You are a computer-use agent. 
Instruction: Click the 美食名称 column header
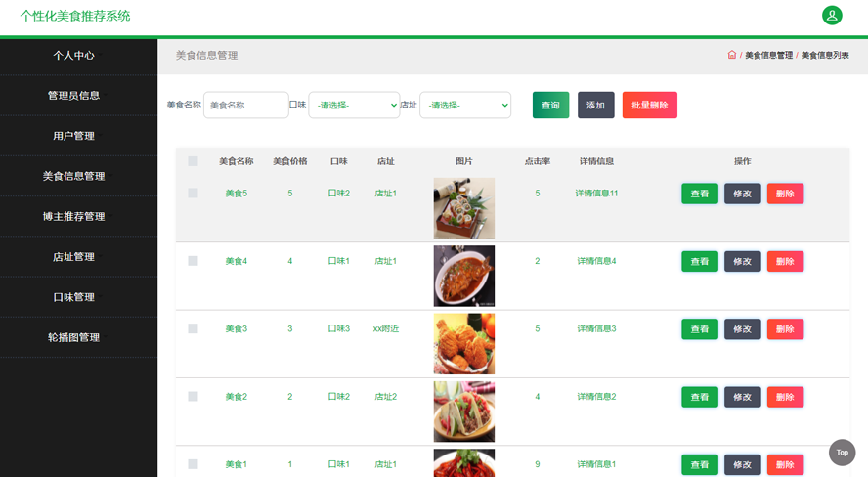click(236, 161)
